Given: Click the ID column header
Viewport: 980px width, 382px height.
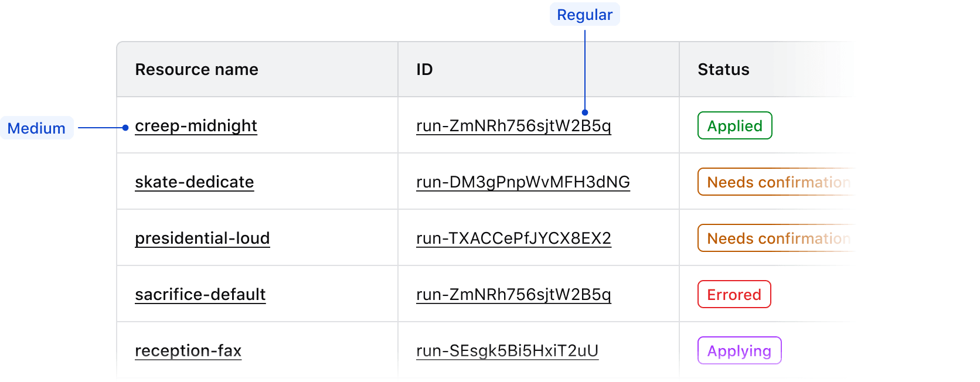Looking at the screenshot, I should (424, 69).
